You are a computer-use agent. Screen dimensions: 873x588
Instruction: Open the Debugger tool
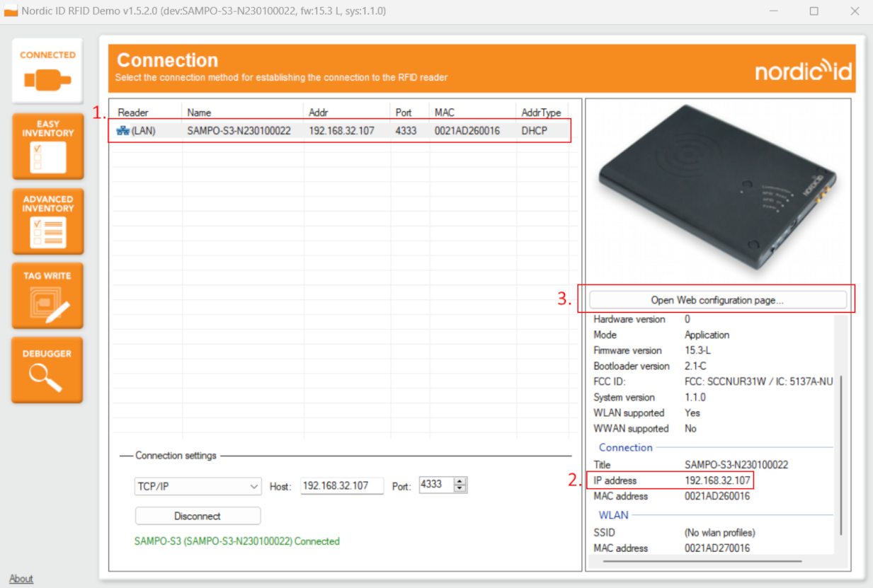47,370
